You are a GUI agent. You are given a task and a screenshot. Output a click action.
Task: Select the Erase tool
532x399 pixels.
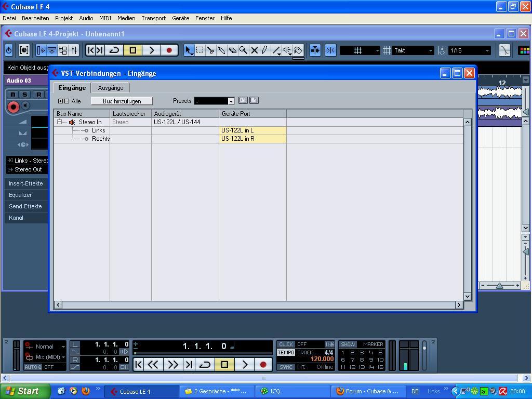coord(232,50)
